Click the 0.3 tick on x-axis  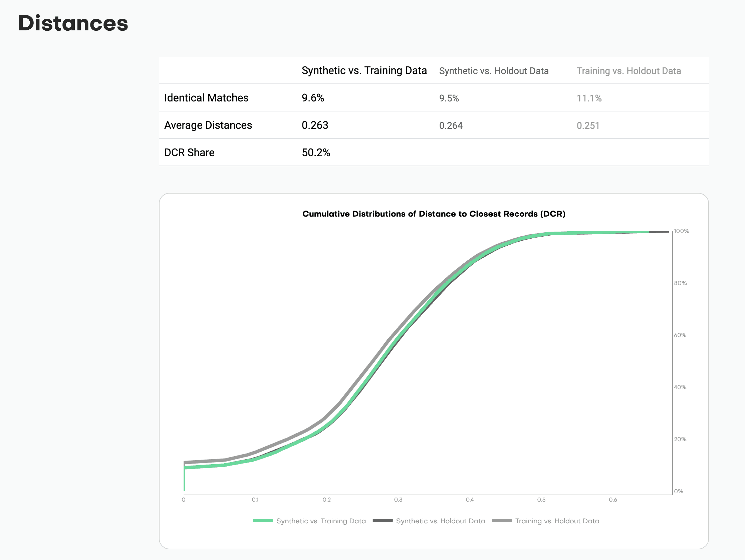[x=398, y=500]
